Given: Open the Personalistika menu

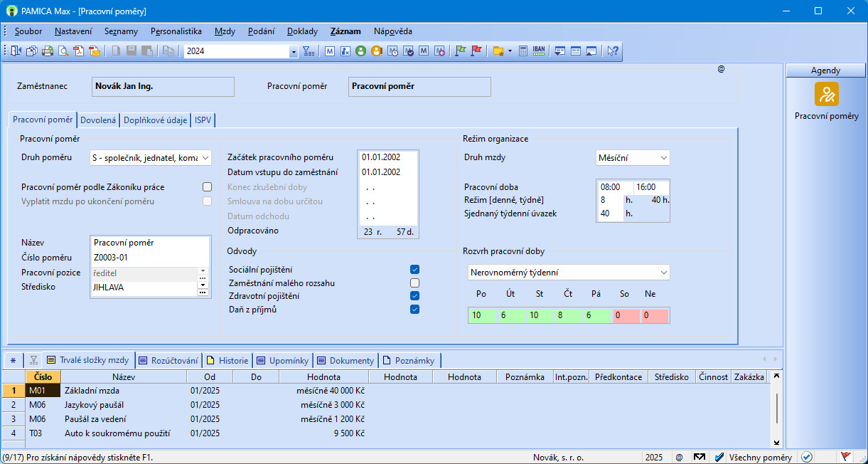Looking at the screenshot, I should (x=176, y=31).
